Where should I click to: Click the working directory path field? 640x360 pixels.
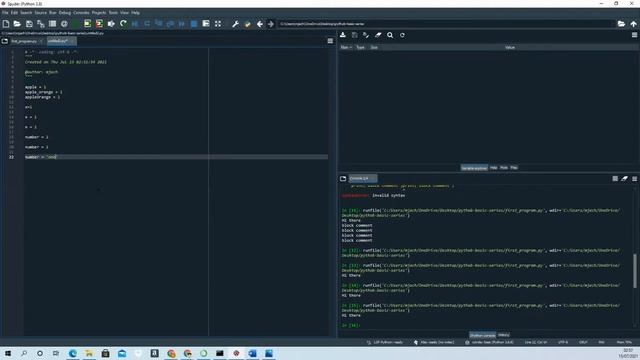[x=446, y=24]
